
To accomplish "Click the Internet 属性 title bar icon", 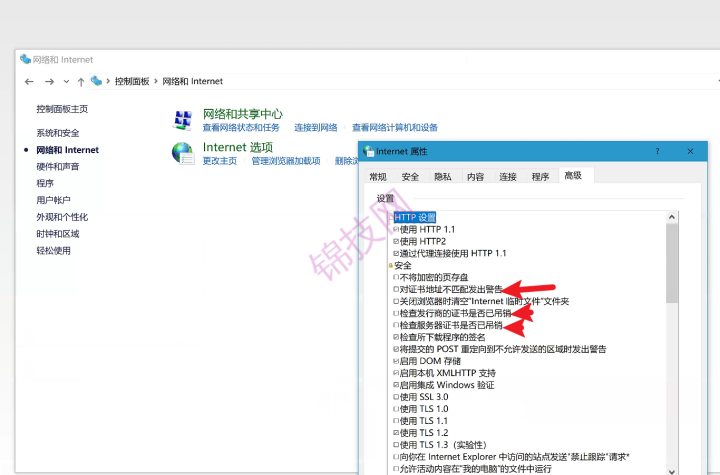I will click(368, 151).
